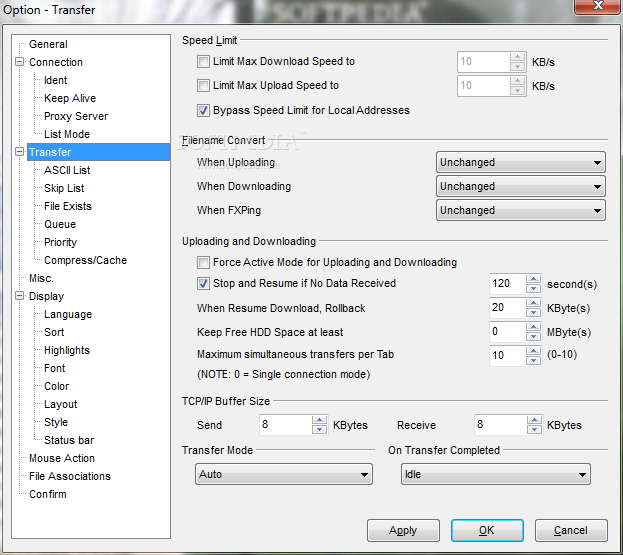Open the Proxy Server settings page
Screen dimensions: 623x555
tap(76, 116)
